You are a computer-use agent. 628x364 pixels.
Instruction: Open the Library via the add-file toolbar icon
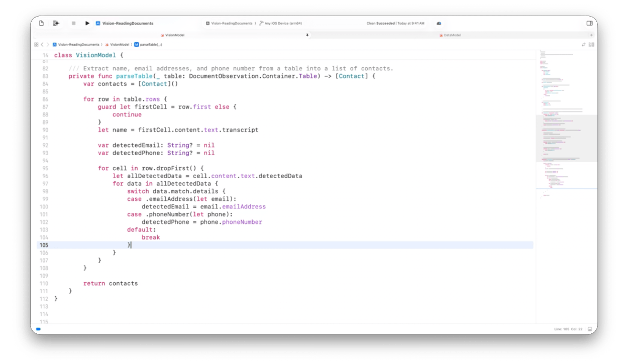(x=56, y=23)
